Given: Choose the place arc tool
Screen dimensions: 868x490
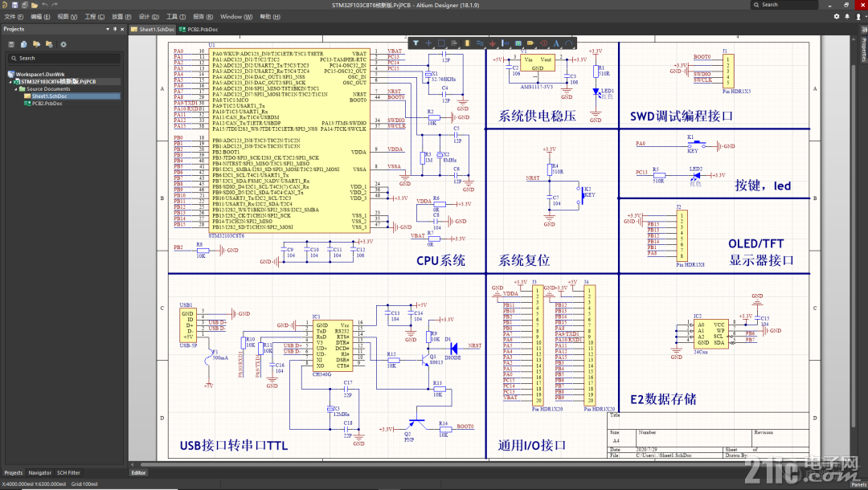Looking at the screenshot, I should click(568, 43).
